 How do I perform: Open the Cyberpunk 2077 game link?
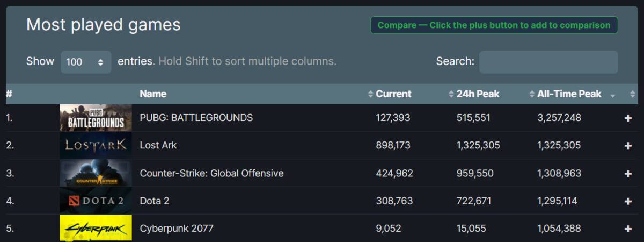tap(177, 229)
